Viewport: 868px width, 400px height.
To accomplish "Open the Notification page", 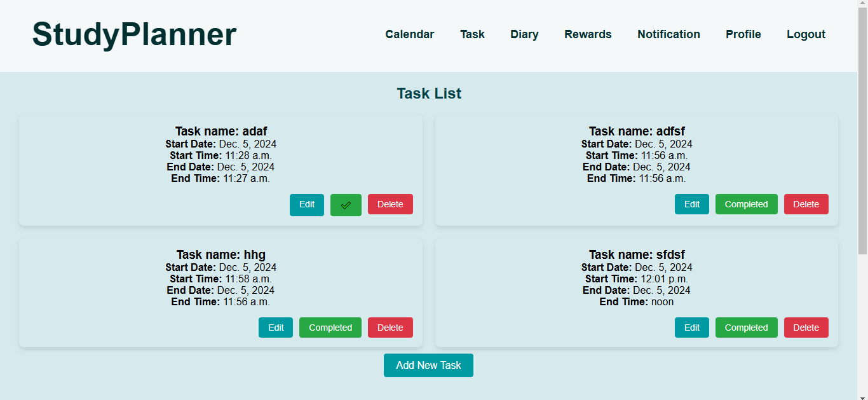I will click(x=668, y=34).
